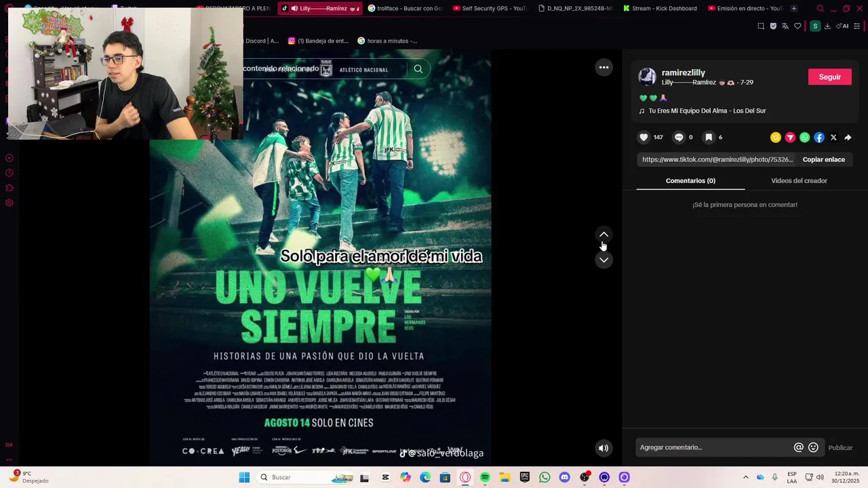This screenshot has height=488, width=868.
Task: Open Stream - Kick Dashboard tab
Action: (x=660, y=8)
